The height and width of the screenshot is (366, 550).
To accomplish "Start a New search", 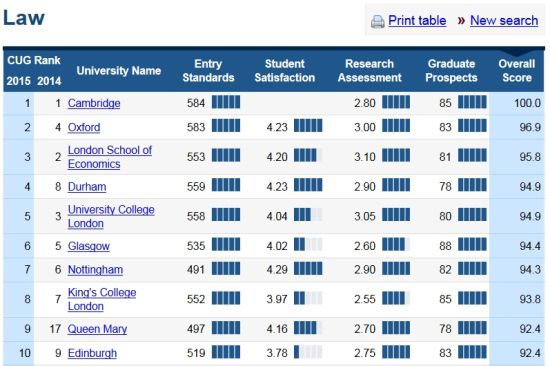I will point(504,21).
